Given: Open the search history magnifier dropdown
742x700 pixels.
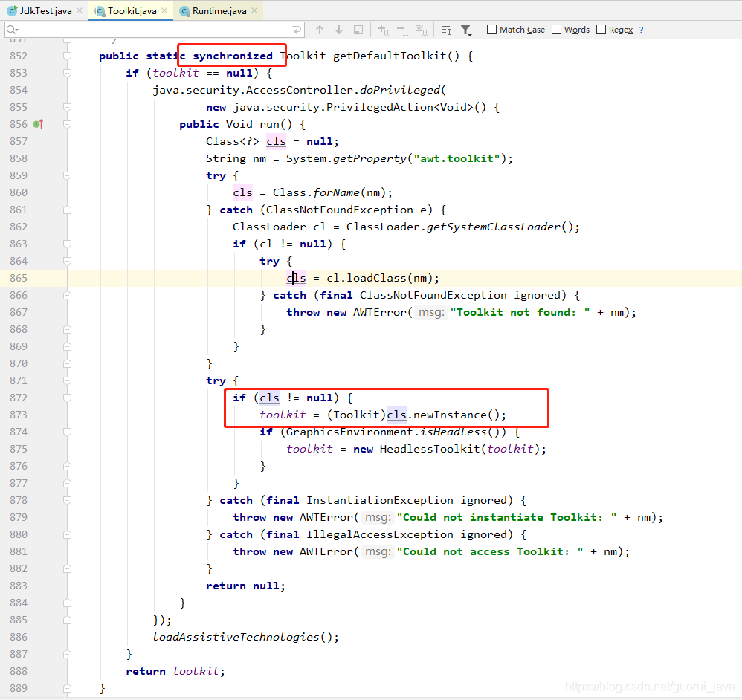Looking at the screenshot, I should [13, 30].
